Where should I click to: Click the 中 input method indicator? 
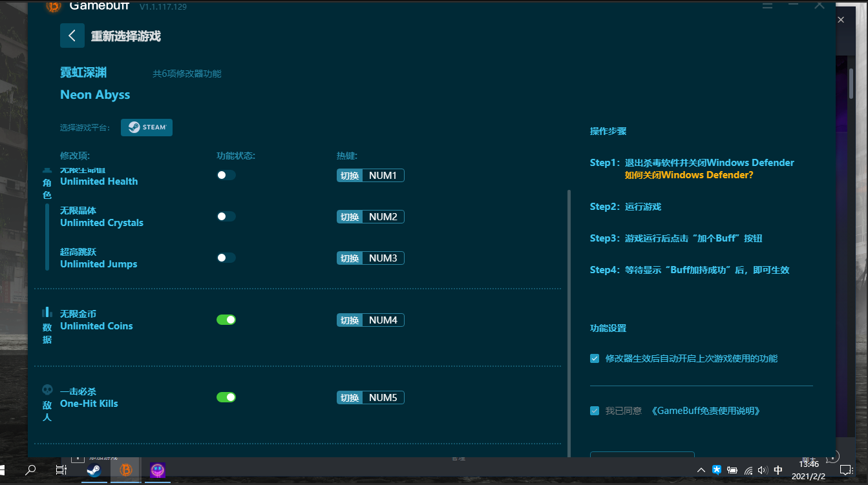pyautogui.click(x=778, y=470)
